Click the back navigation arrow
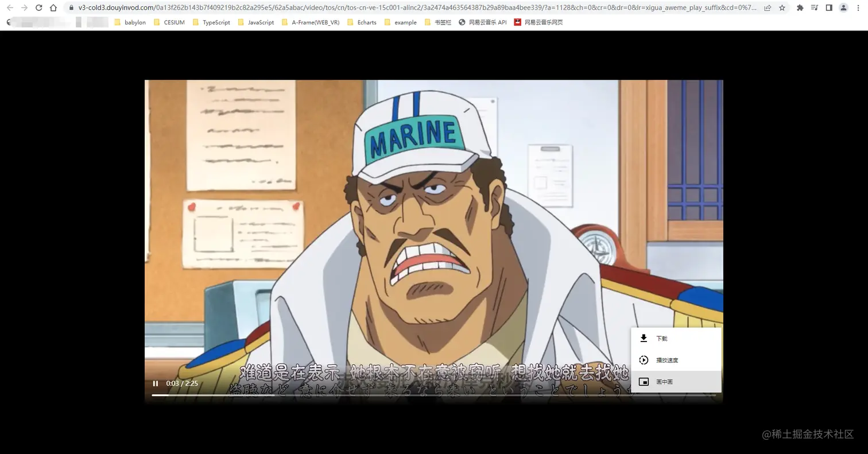This screenshot has width=868, height=454. coord(9,9)
